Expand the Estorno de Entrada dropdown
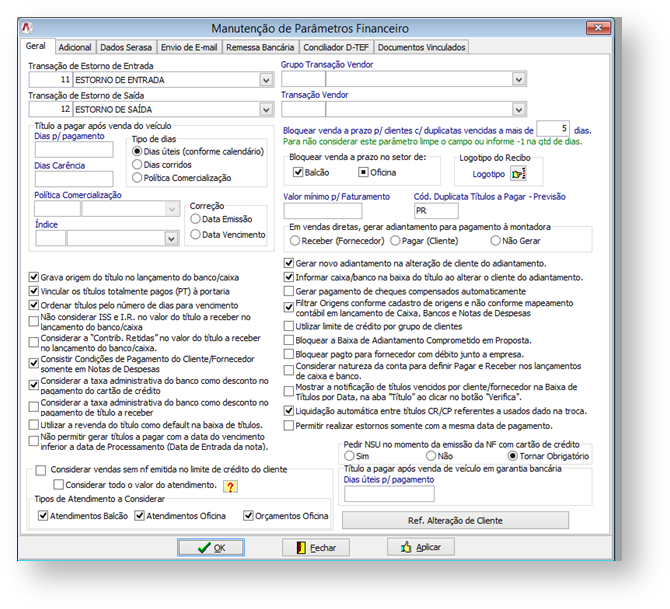Viewport: 670px width, 609px height. click(x=266, y=80)
